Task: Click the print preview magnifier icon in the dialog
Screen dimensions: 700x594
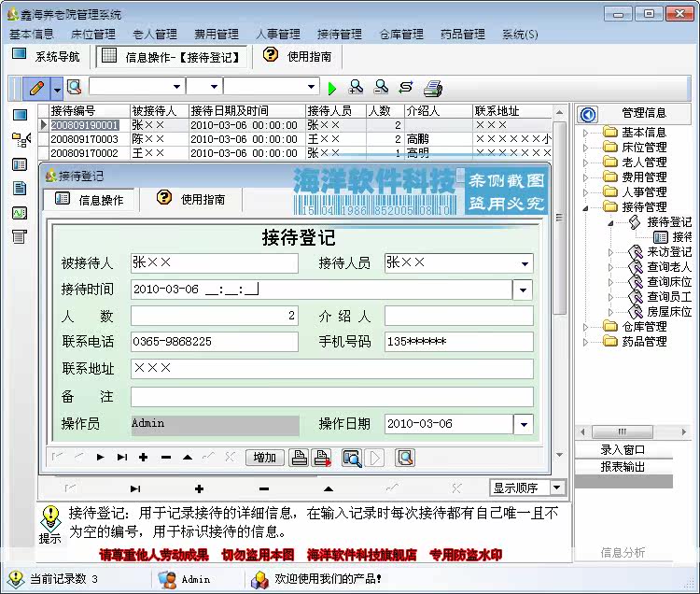Action: [x=352, y=458]
